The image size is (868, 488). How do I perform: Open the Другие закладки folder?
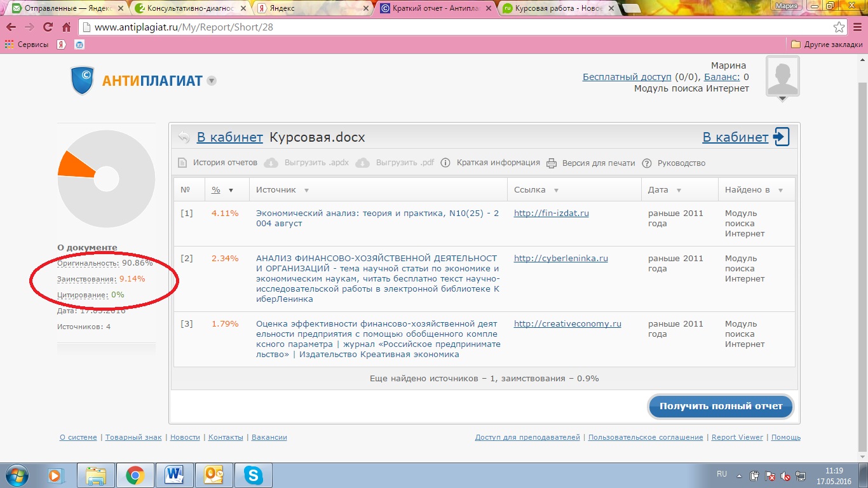click(x=827, y=44)
